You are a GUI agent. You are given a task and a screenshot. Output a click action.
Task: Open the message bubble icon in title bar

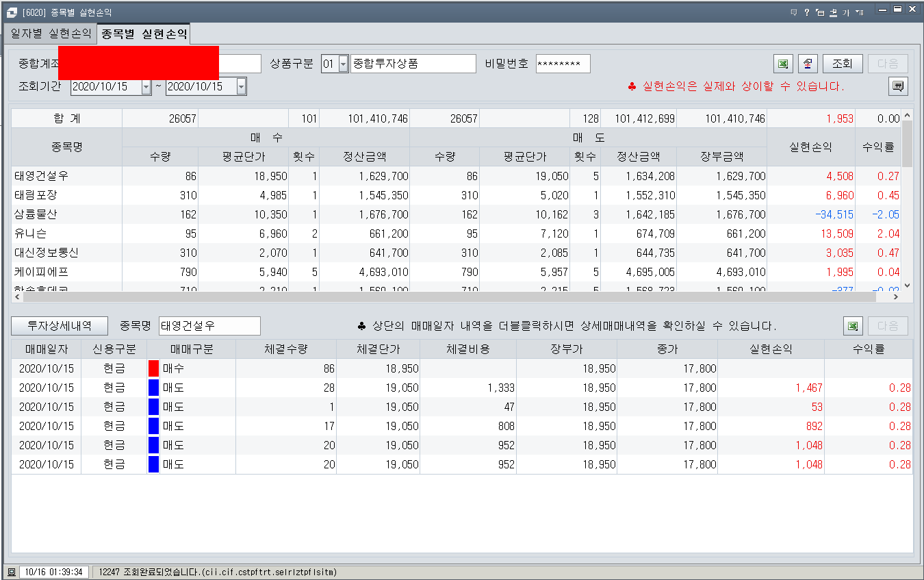click(794, 12)
